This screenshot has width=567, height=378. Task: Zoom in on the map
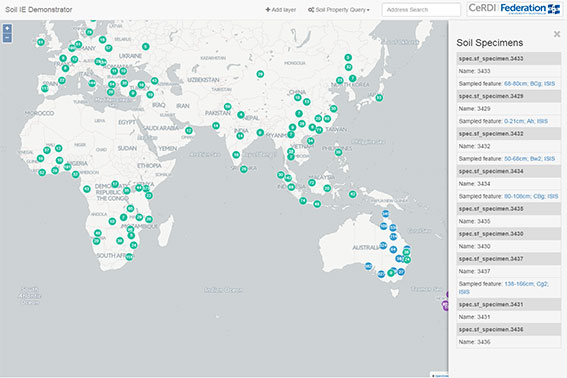pos(7,29)
